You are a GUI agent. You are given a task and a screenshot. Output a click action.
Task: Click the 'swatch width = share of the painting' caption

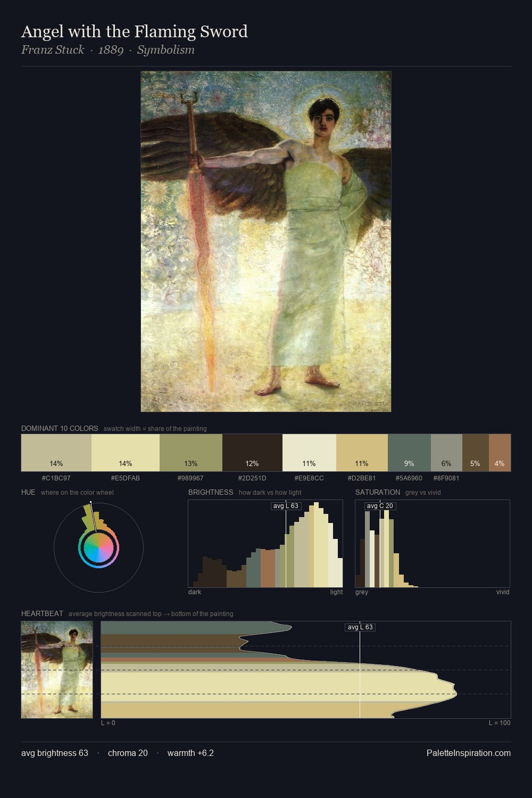[x=155, y=428]
